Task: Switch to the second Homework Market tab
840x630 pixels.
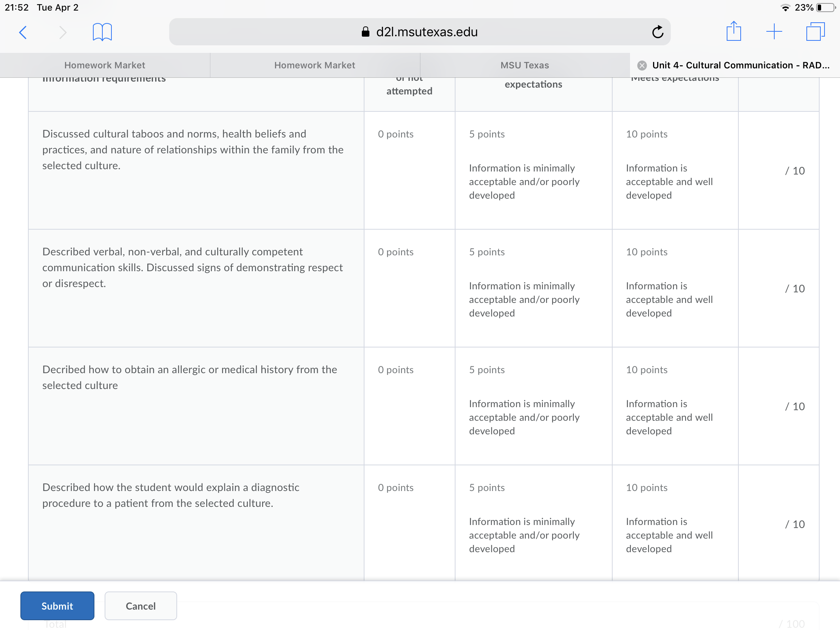Action: click(315, 65)
